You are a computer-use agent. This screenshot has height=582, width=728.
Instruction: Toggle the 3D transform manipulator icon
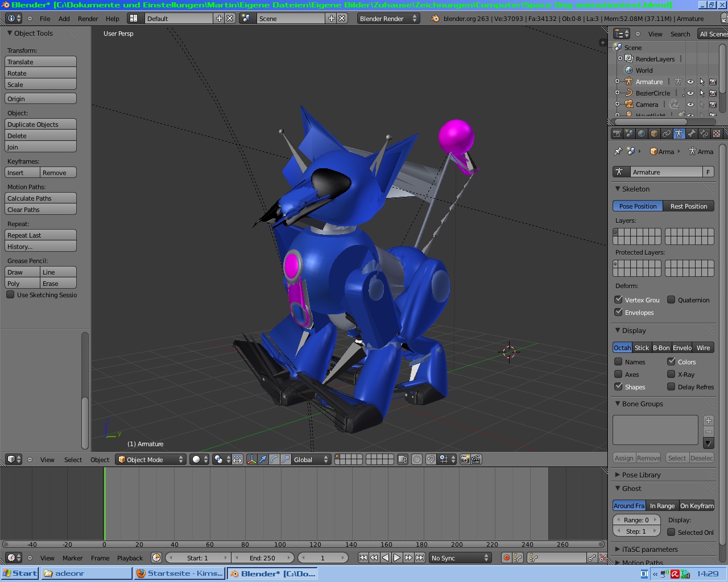point(251,459)
